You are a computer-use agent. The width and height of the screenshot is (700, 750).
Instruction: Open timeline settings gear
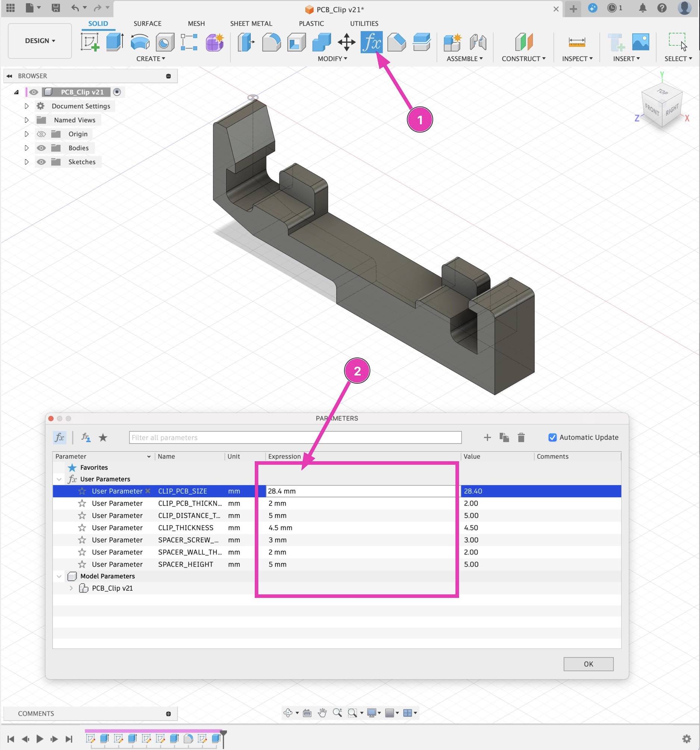tap(687, 738)
